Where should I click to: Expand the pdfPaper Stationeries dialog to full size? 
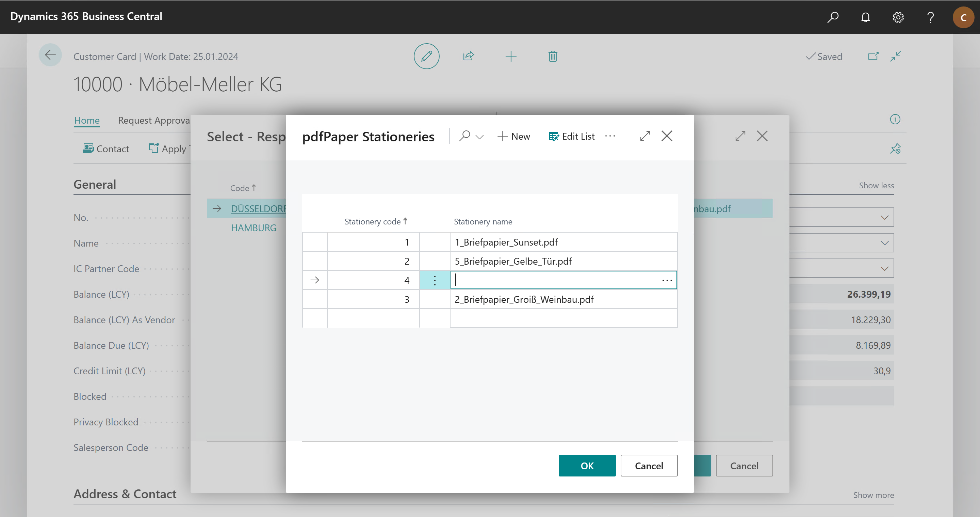[645, 136]
